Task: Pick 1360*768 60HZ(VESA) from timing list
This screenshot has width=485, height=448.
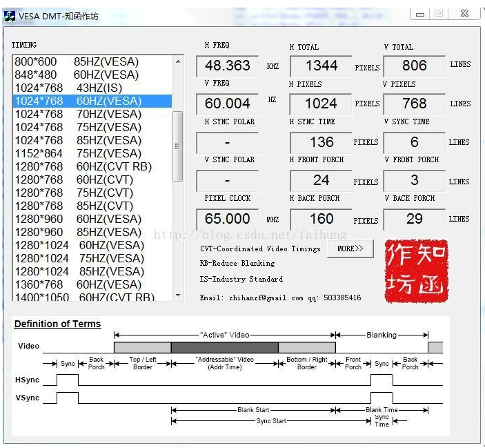Action: pyautogui.click(x=78, y=284)
